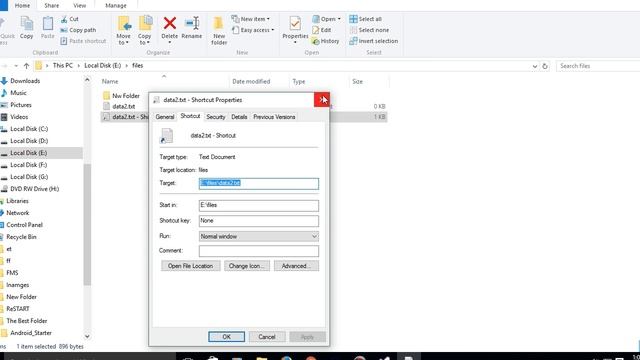The height and width of the screenshot is (360, 640).
Task: Open the Easy access dropdown
Action: 253,30
